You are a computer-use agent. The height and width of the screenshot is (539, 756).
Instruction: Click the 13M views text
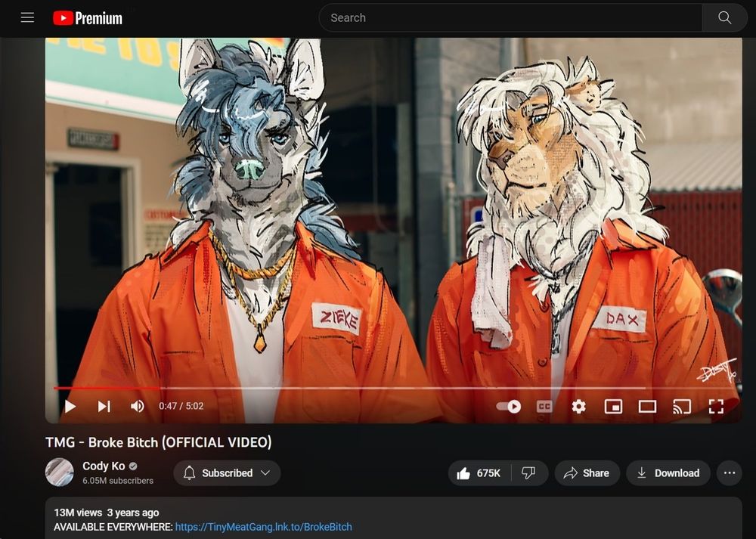78,513
